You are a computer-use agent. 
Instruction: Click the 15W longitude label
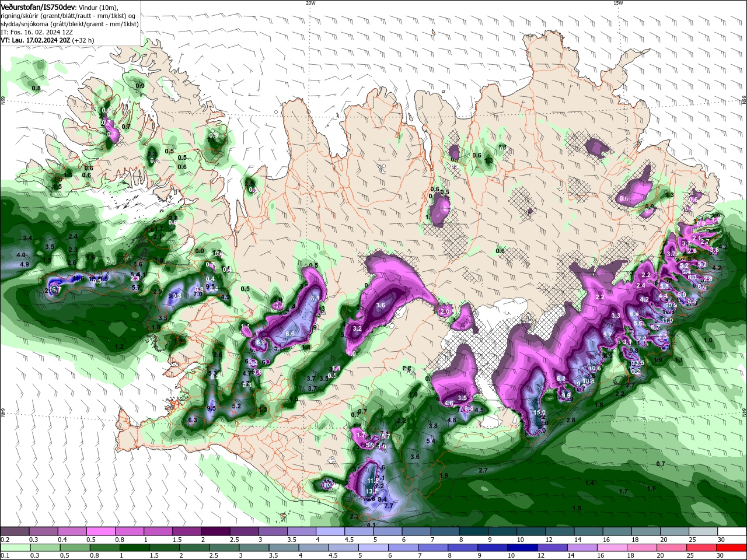coord(618,3)
